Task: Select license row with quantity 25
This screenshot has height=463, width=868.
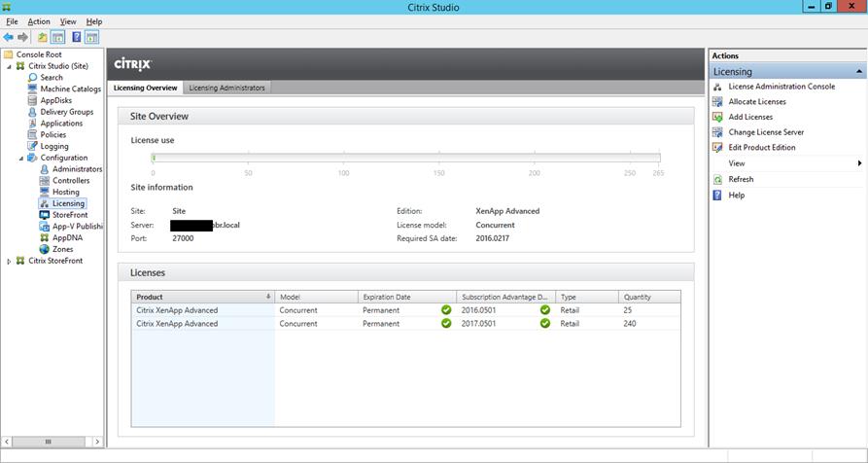Action: coord(405,310)
